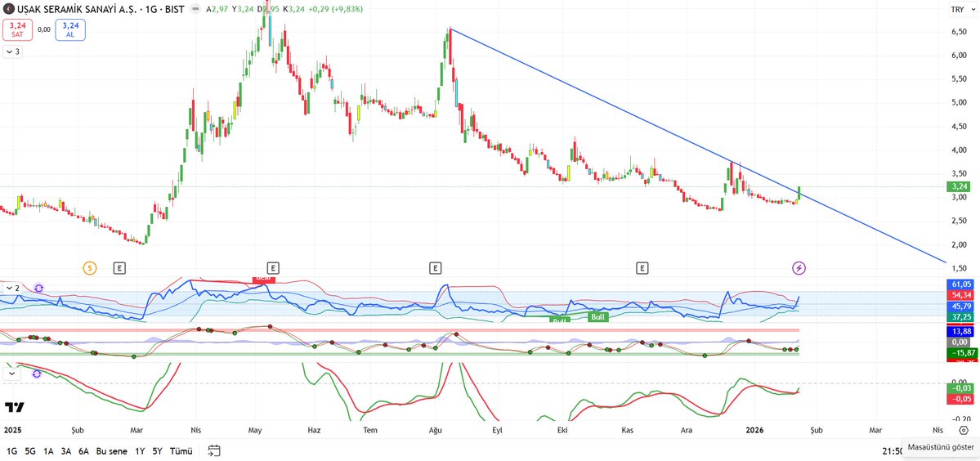Click the 2026 label on time axis
The image size is (980, 461).
(755, 431)
